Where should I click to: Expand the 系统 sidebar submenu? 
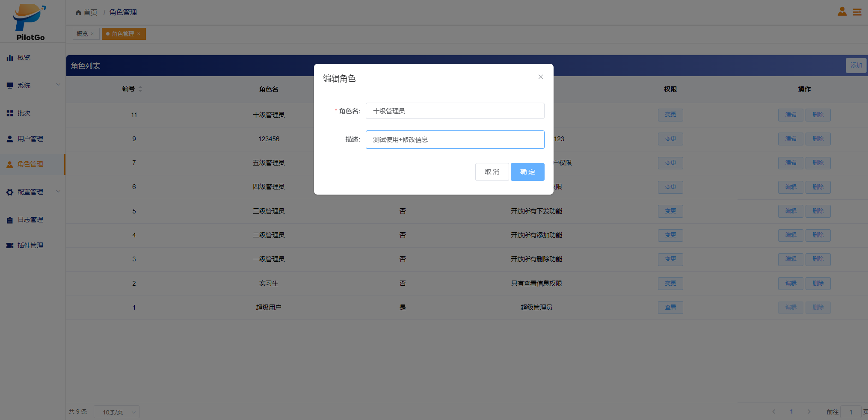[58, 85]
